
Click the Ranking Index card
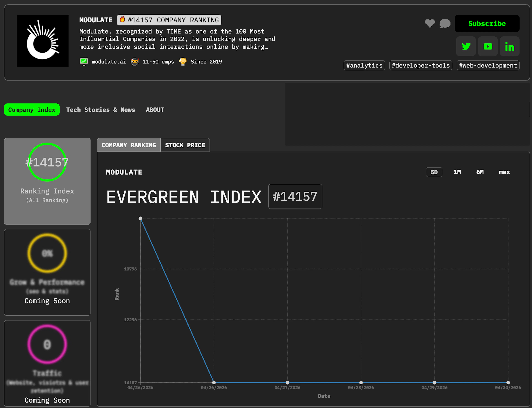point(47,181)
